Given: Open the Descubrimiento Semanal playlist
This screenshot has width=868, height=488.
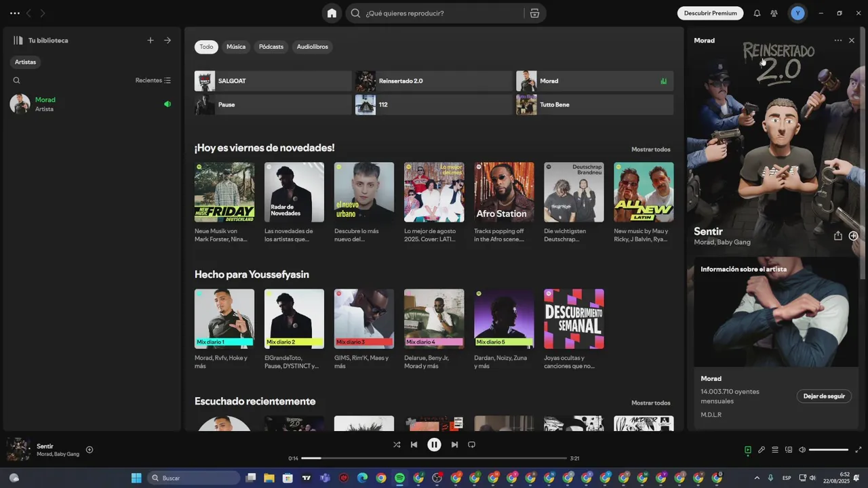Looking at the screenshot, I should pyautogui.click(x=574, y=319).
